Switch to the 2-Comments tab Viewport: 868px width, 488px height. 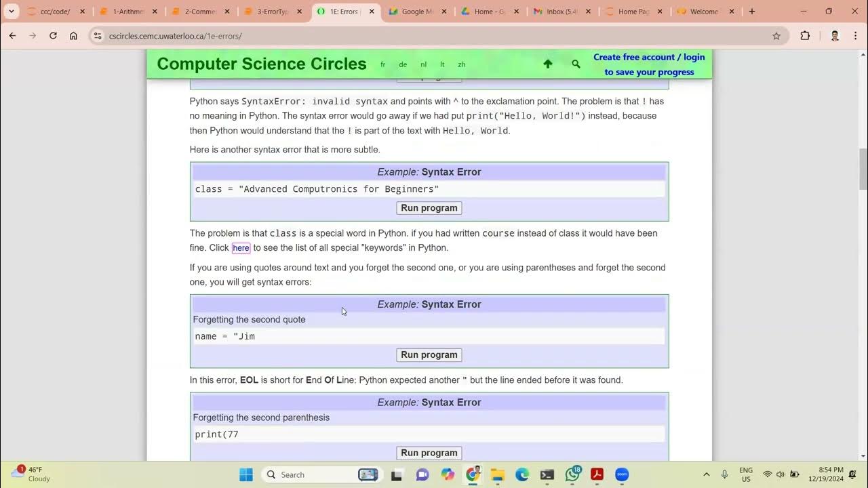200,12
